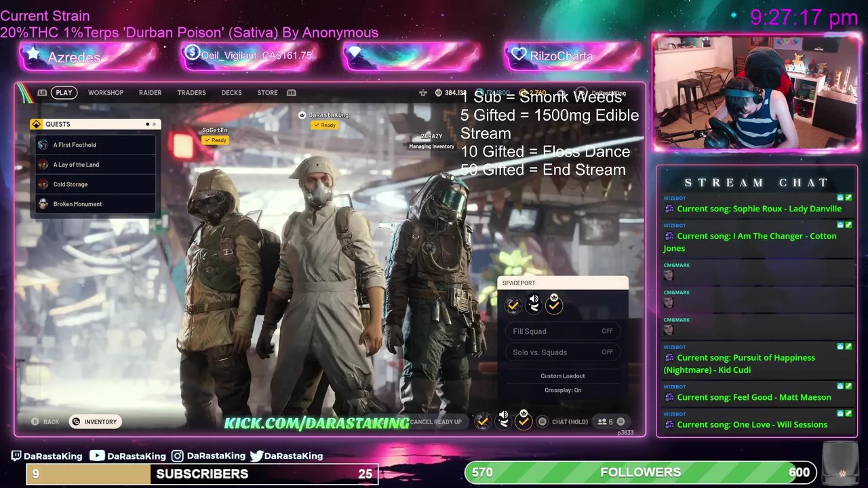868x488 pixels.
Task: Toggle the Solo vs. Squads option
Action: [x=562, y=352]
